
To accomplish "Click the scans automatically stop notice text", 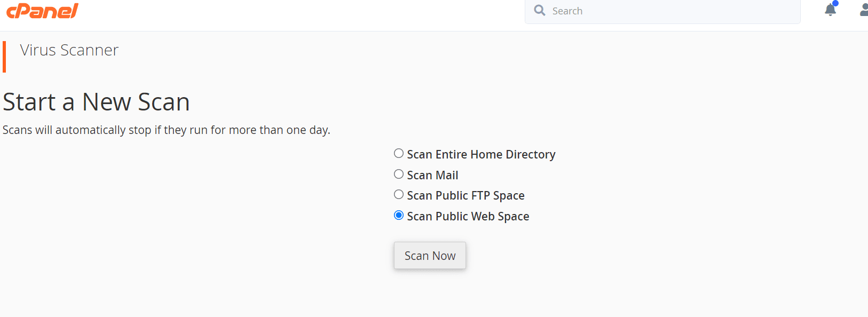I will tap(167, 130).
